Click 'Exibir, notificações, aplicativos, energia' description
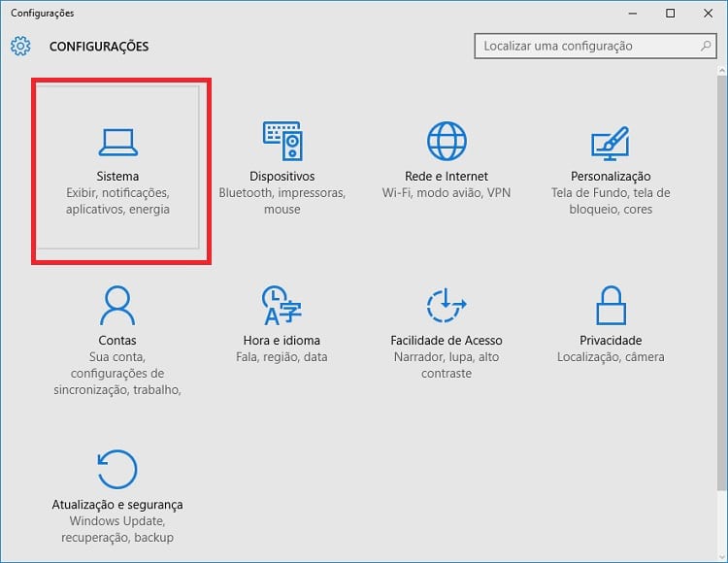This screenshot has width=728, height=563. [117, 201]
